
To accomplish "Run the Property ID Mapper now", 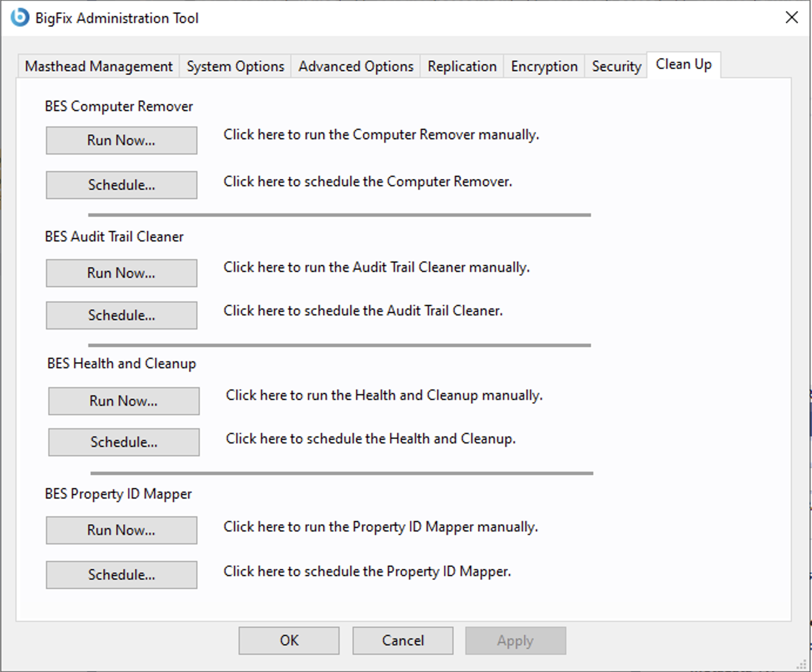I will tap(122, 530).
